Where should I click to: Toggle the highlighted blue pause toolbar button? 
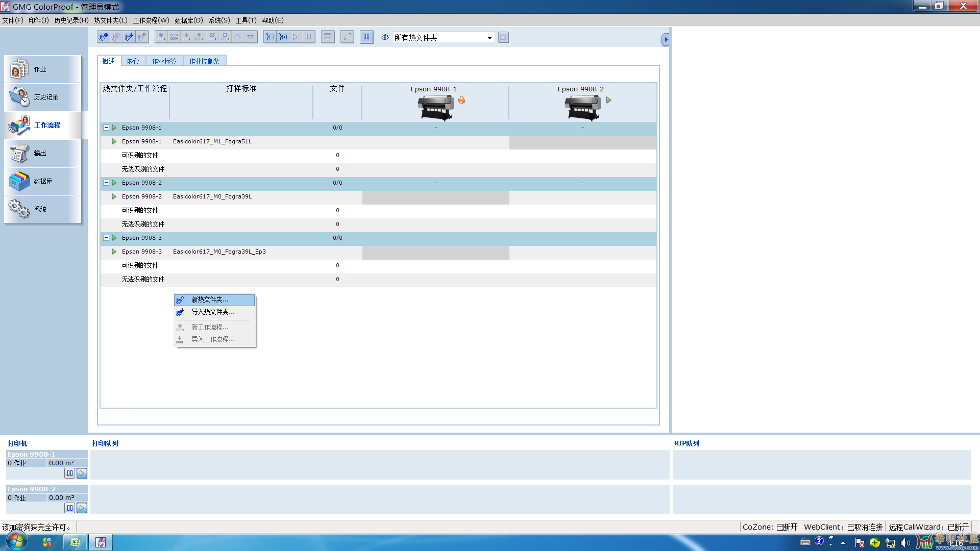tap(366, 37)
